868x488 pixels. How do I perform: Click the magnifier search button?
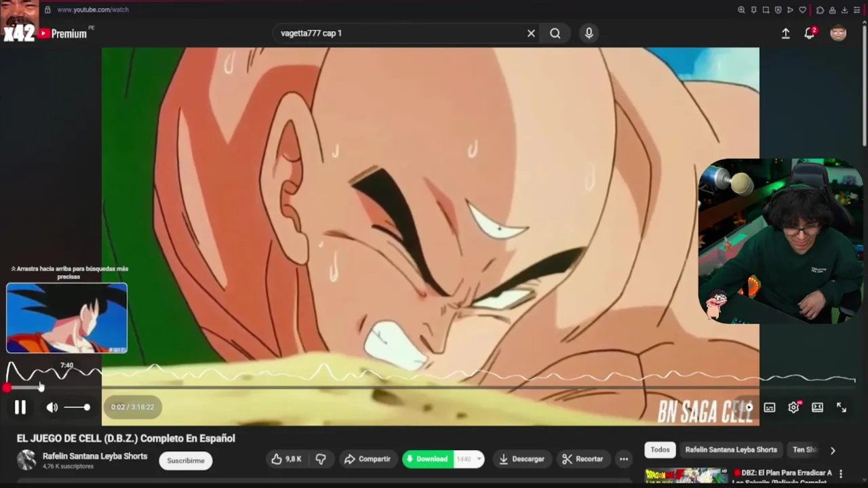coord(555,33)
